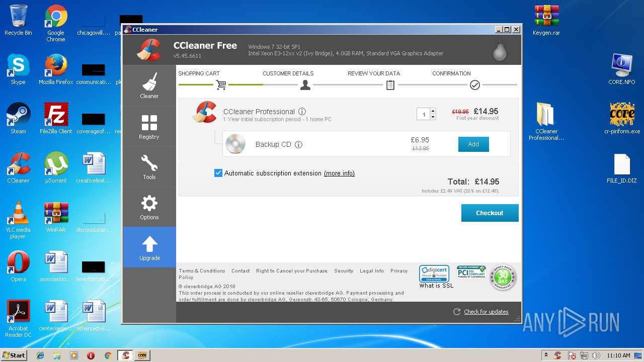Open the Registry section in sidebar

(149, 126)
